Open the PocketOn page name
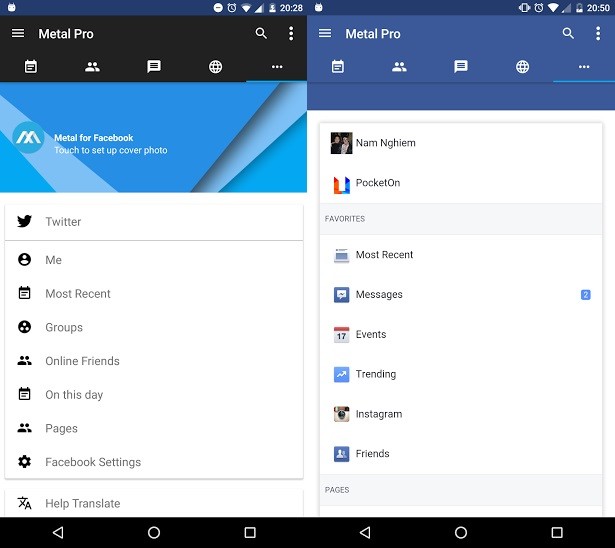The width and height of the screenshot is (615, 548). (x=378, y=183)
